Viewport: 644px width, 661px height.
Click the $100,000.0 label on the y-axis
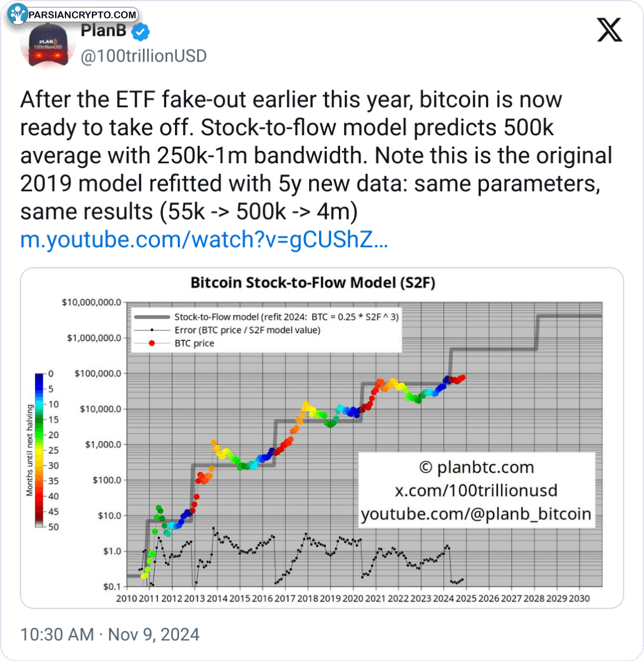pos(98,374)
